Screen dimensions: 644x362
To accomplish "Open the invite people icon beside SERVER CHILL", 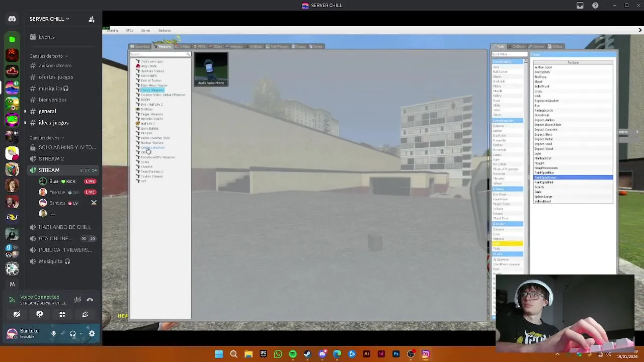I will tap(92, 19).
